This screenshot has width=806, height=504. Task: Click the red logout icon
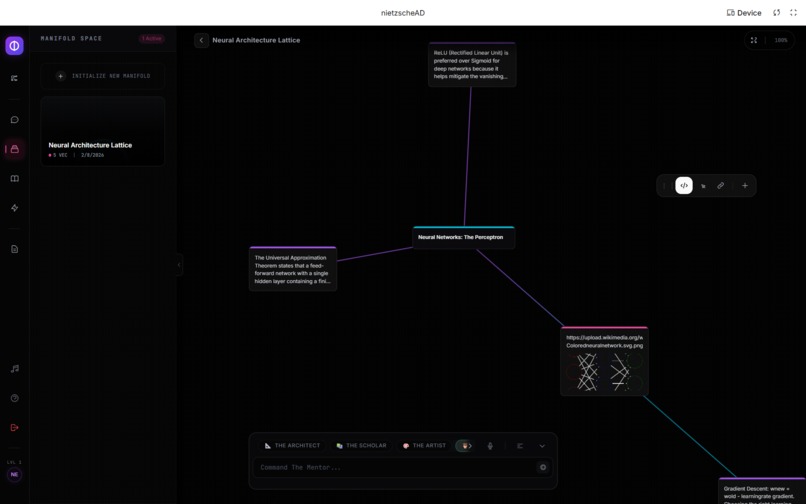coord(14,427)
